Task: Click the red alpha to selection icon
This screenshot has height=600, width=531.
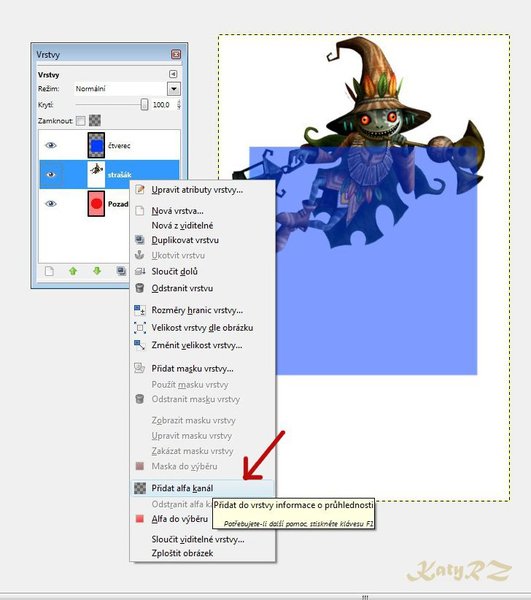Action: tap(140, 519)
